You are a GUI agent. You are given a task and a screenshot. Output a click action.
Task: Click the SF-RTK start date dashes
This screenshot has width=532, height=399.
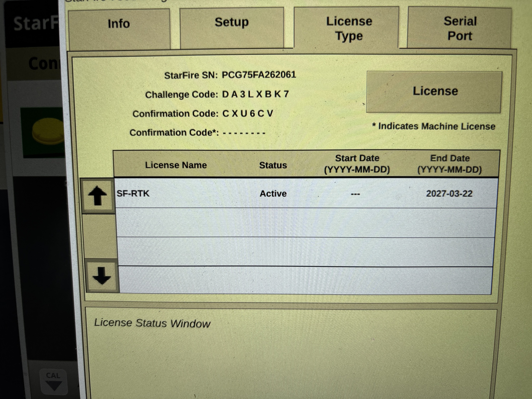point(355,194)
